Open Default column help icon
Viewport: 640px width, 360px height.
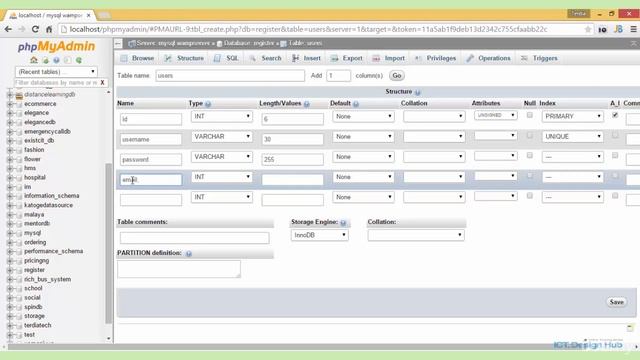click(356, 104)
